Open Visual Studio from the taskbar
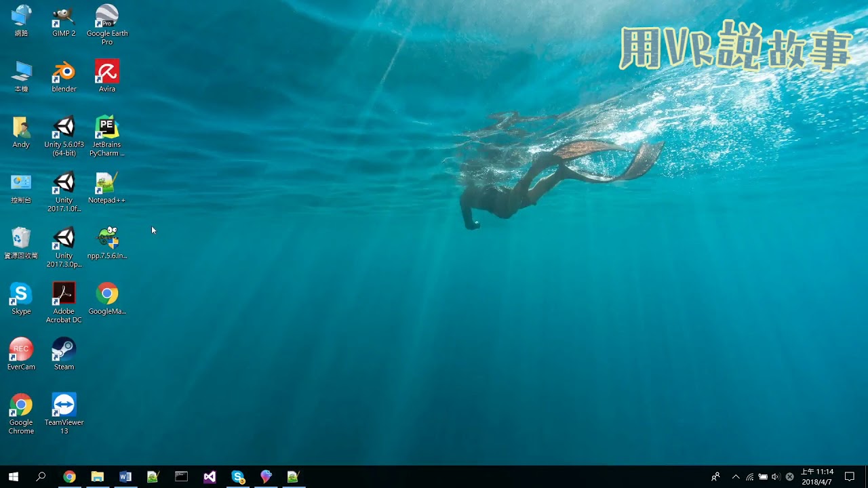 tap(210, 476)
